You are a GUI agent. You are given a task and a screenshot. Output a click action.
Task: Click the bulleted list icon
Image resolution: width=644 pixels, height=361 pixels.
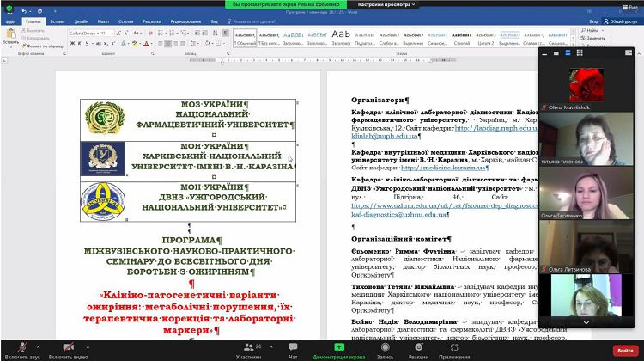click(x=161, y=33)
